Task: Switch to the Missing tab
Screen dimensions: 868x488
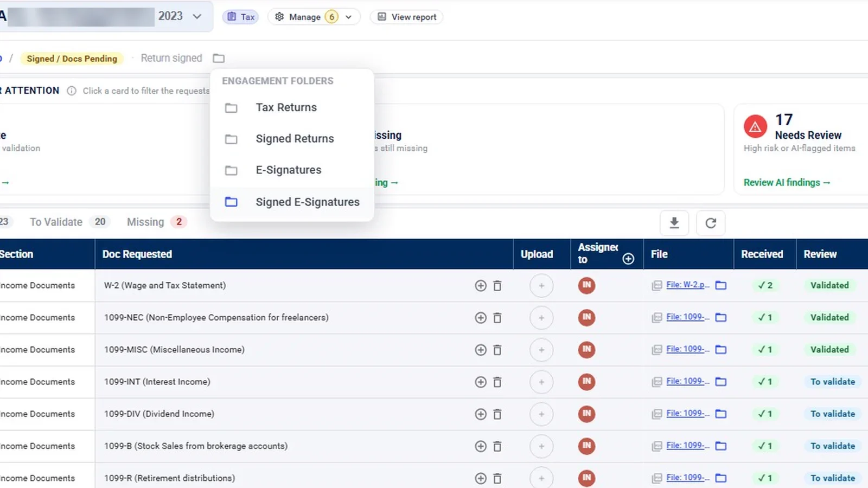Action: coord(157,222)
